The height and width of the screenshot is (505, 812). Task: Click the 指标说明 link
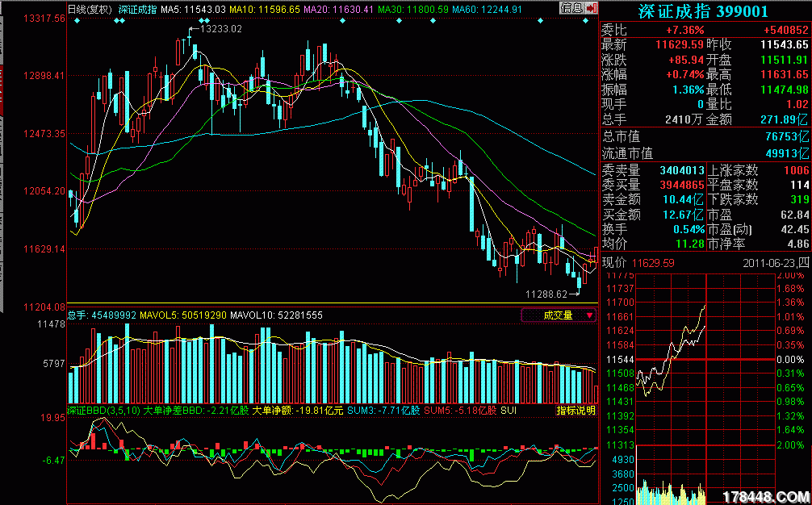576,411
